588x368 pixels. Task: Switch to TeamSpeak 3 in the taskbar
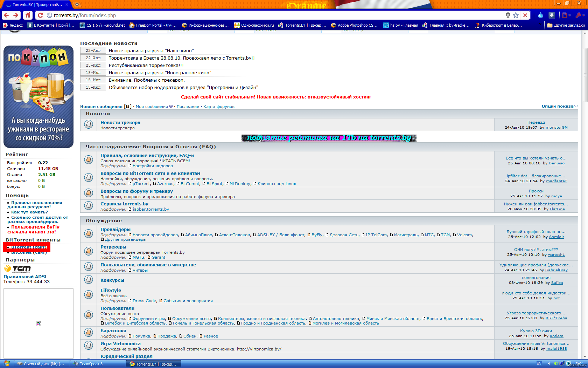98,364
